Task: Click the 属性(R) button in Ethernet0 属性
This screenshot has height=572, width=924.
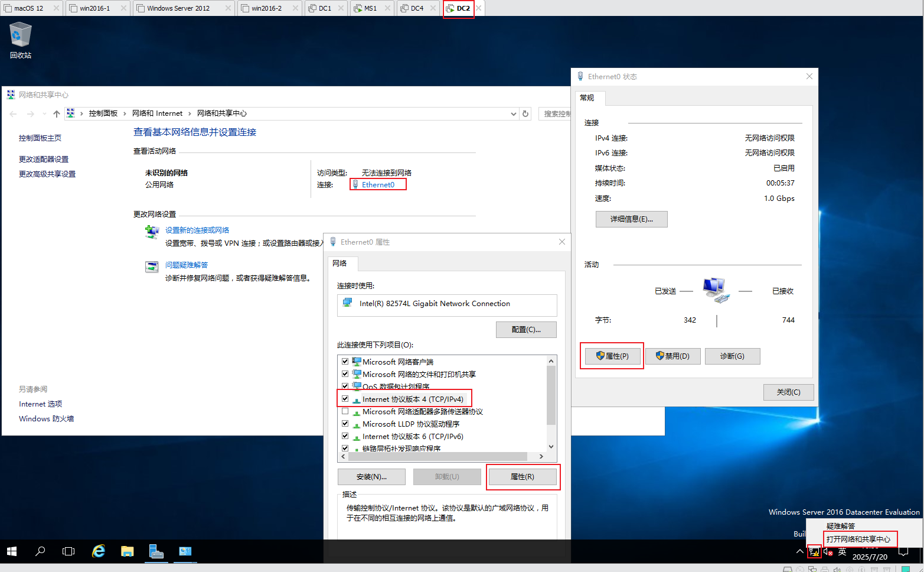Action: point(523,477)
